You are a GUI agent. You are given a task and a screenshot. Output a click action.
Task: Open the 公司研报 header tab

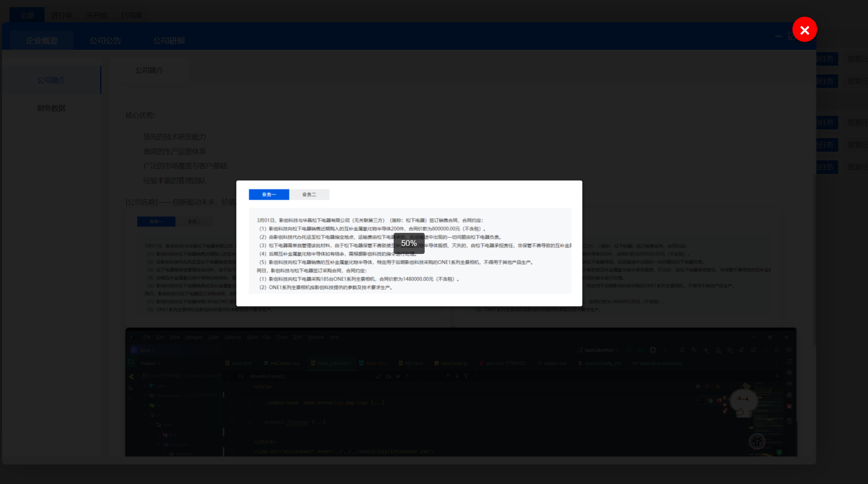tap(169, 41)
